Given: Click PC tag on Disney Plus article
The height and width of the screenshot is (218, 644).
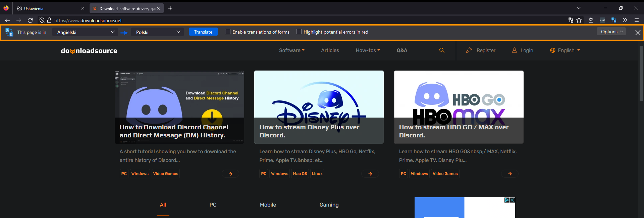Looking at the screenshot, I should coord(264,174).
